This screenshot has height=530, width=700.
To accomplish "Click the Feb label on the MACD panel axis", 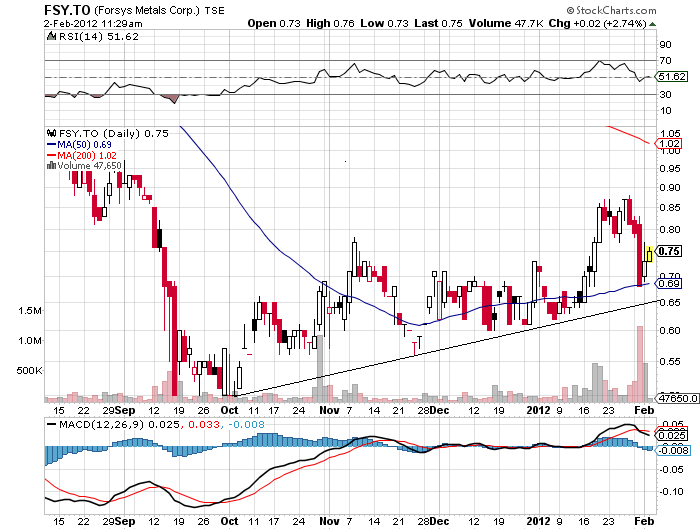I will tap(644, 521).
